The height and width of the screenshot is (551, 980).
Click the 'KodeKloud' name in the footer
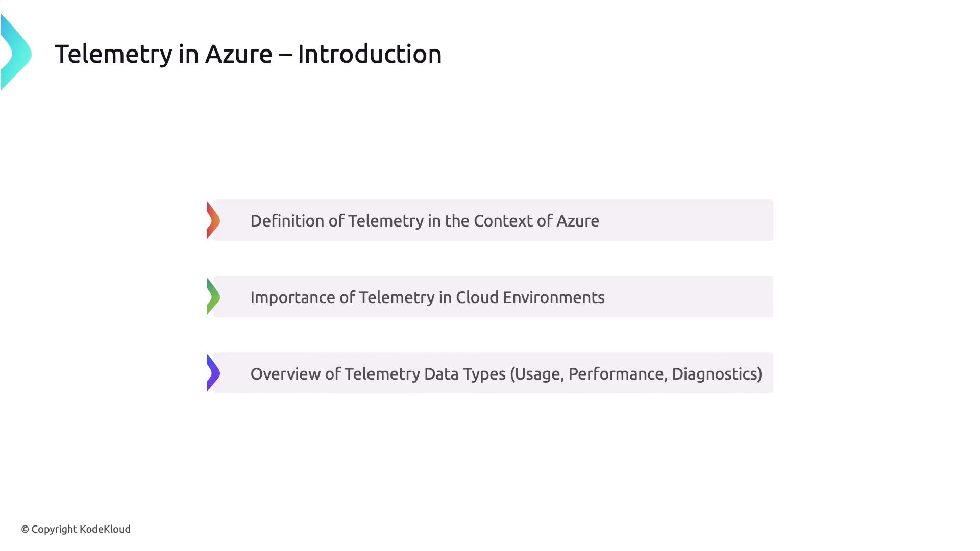click(105, 529)
